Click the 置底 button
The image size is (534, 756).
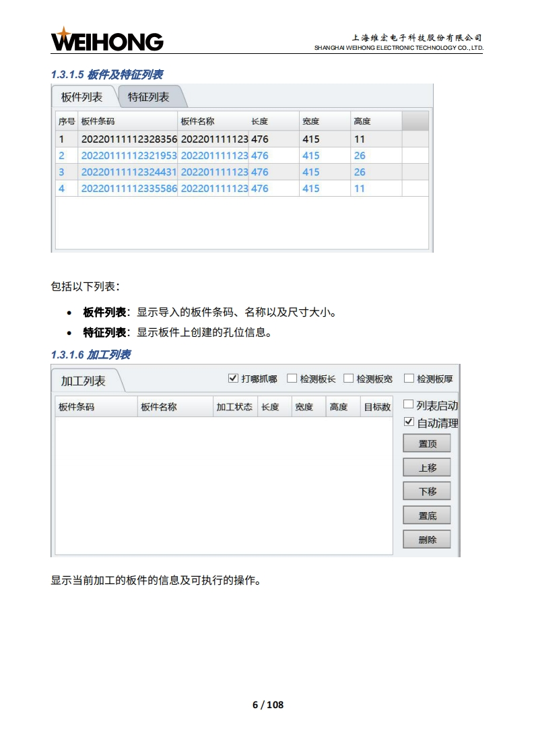[426, 515]
